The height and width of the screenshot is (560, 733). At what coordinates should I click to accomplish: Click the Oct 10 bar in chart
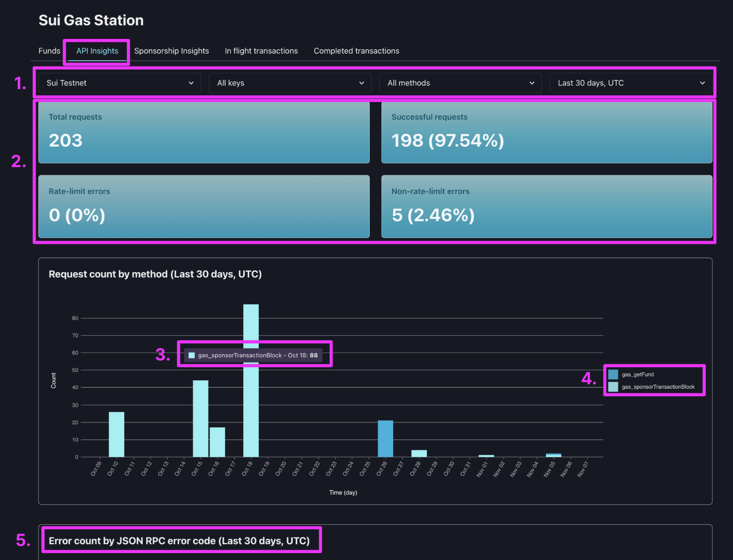pos(116,434)
